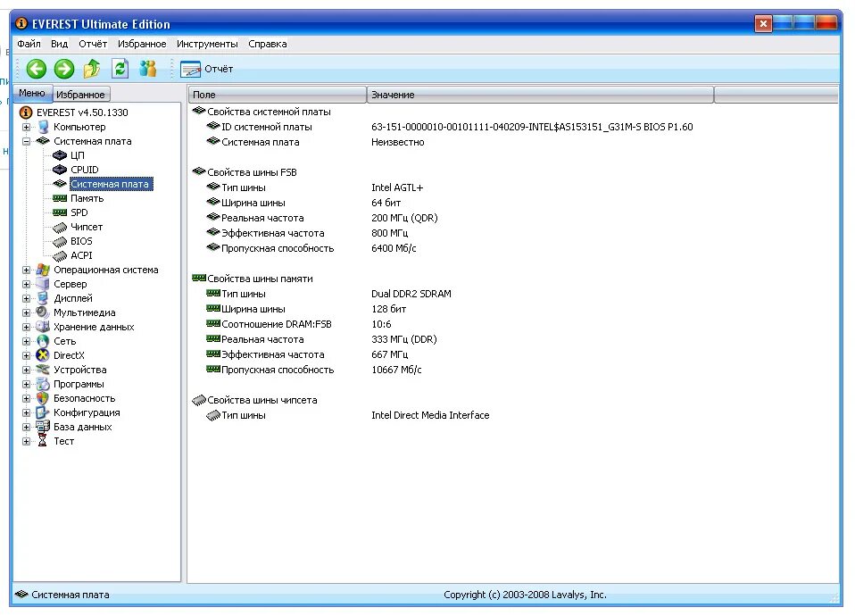Screen dimensions: 855x616
Task: Switch to the Избранное sidebar tab
Action: 80,95
